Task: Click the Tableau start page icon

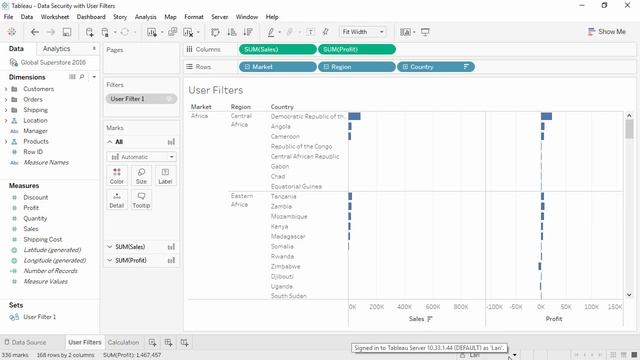Action: [x=12, y=32]
